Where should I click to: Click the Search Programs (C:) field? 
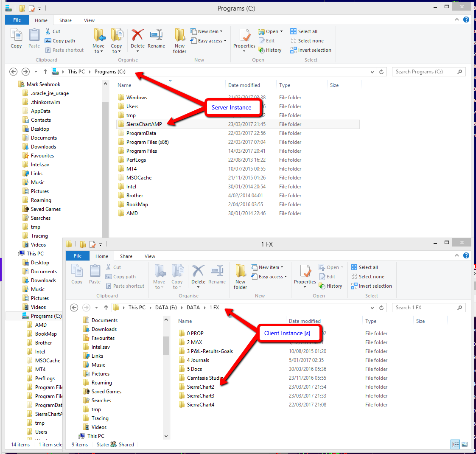pyautogui.click(x=428, y=72)
